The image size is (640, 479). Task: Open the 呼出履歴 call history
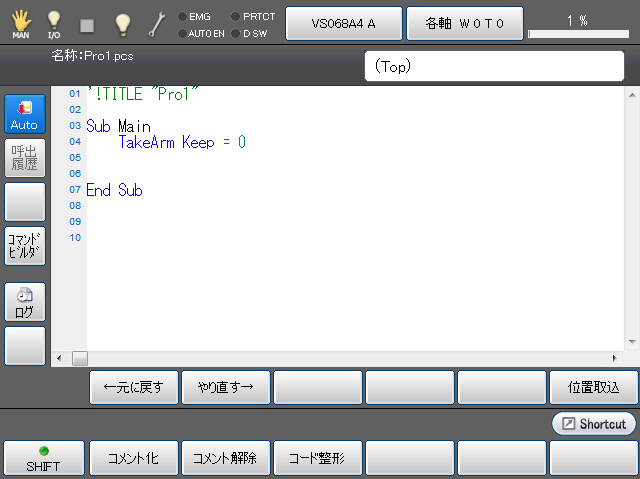[25, 158]
